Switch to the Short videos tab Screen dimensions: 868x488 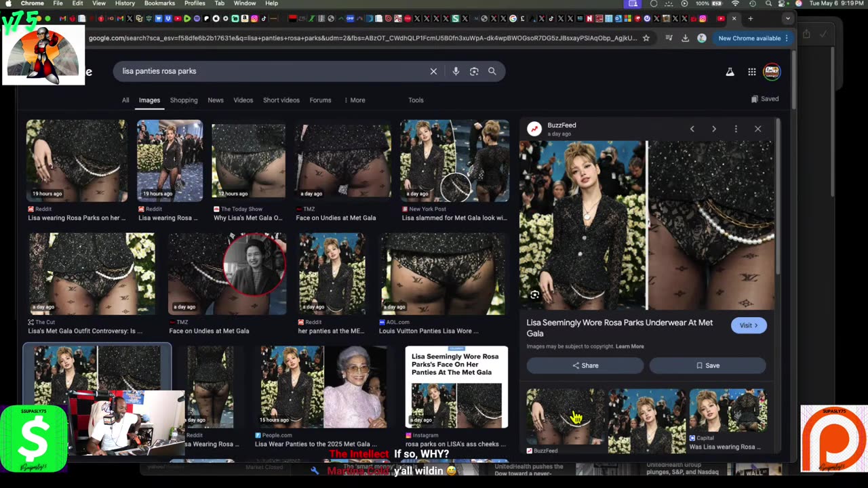[281, 100]
